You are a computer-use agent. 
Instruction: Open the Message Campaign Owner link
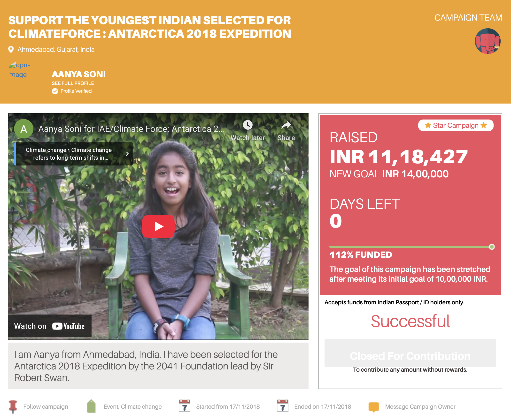(420, 407)
